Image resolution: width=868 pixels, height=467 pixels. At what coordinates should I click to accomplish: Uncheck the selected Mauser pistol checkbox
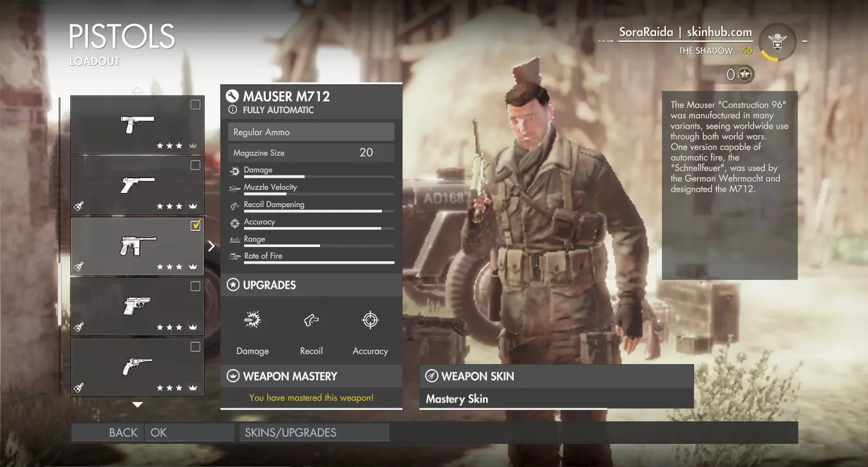(x=196, y=225)
